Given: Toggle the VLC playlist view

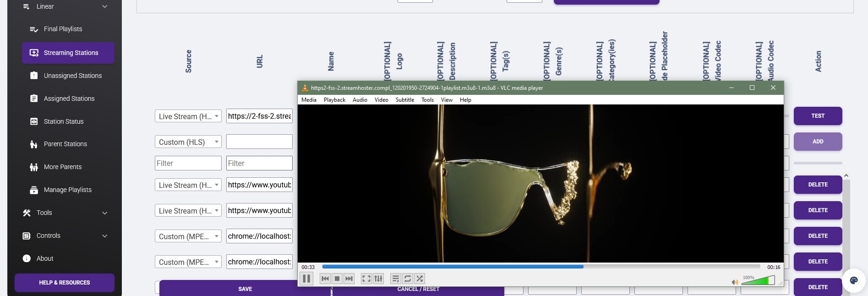Looking at the screenshot, I should [x=396, y=279].
